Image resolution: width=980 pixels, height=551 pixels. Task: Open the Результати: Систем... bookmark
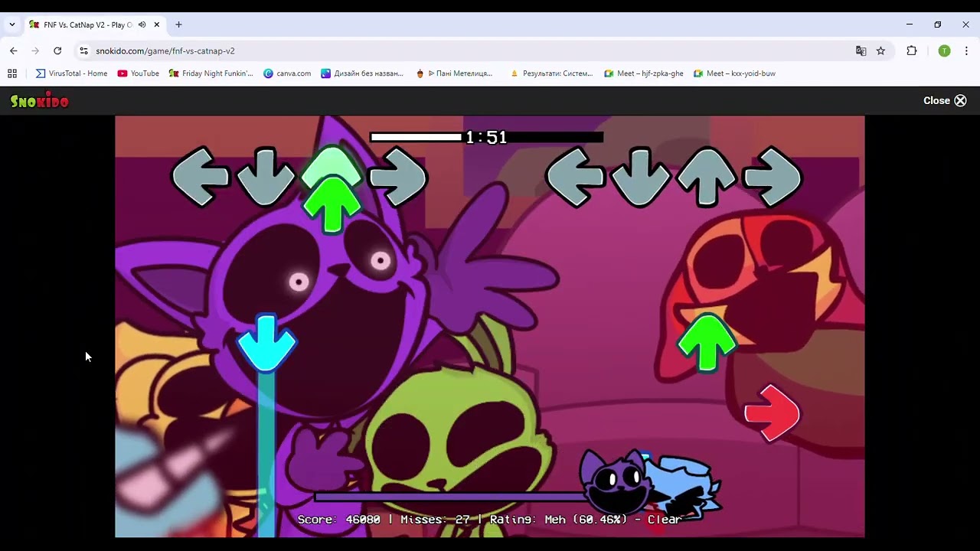(x=551, y=73)
